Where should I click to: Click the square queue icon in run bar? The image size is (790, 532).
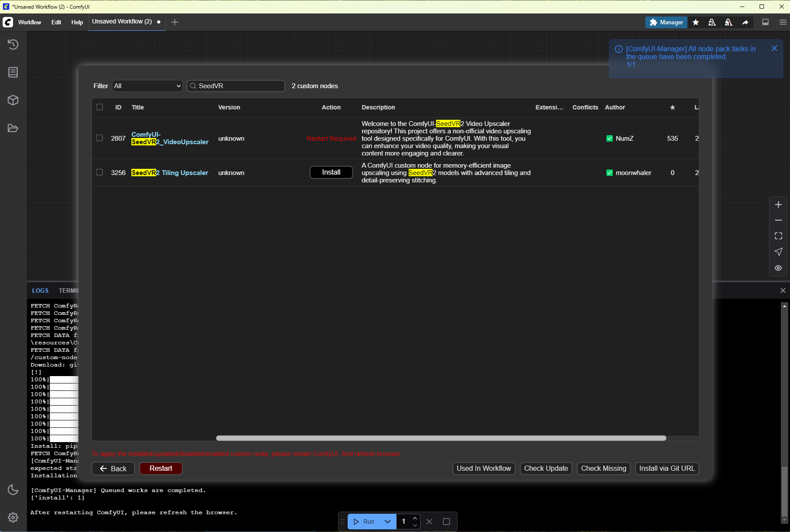click(446, 522)
